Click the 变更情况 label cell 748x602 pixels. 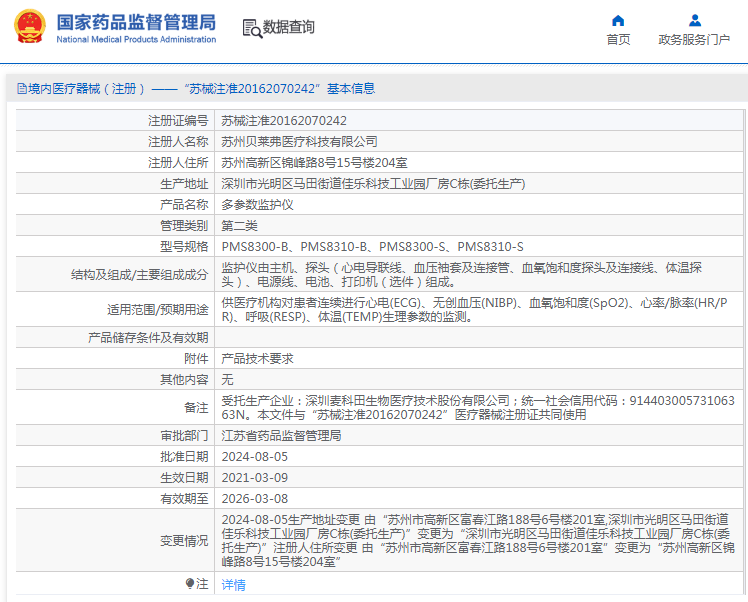[115, 540]
